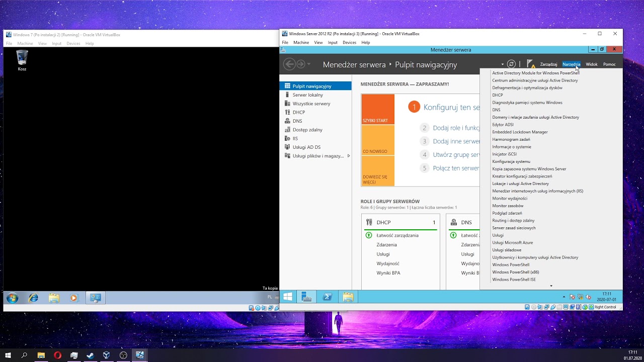Open 'Użytkownicy i komputery usługi Active Directory'
The image size is (644, 362).
535,257
